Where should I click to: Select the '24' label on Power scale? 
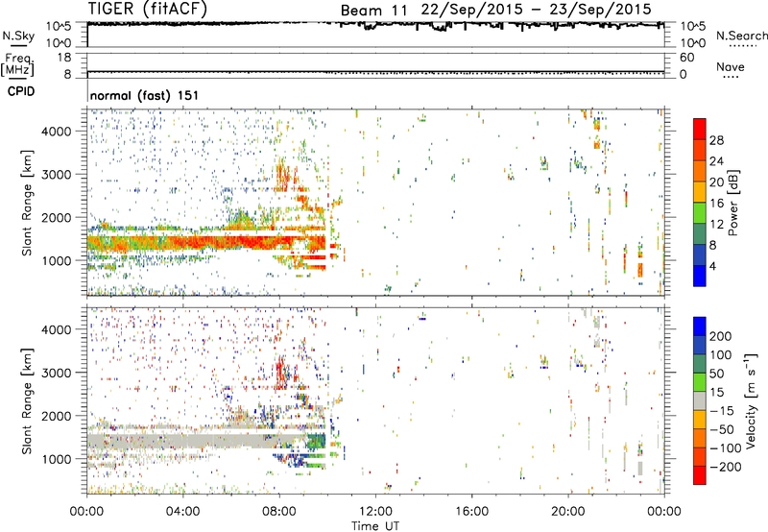[716, 161]
